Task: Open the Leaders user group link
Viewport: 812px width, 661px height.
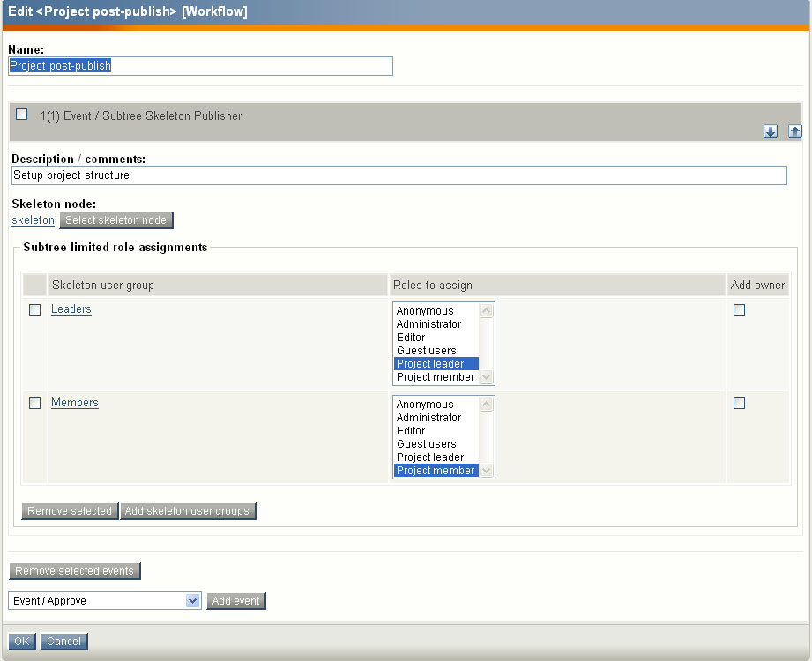Action: [x=71, y=309]
